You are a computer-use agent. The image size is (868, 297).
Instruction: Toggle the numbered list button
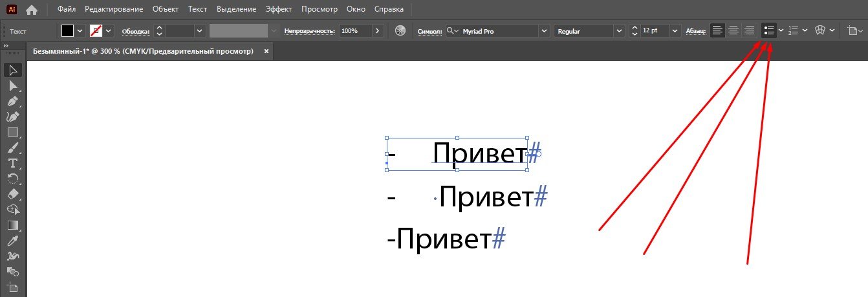794,30
